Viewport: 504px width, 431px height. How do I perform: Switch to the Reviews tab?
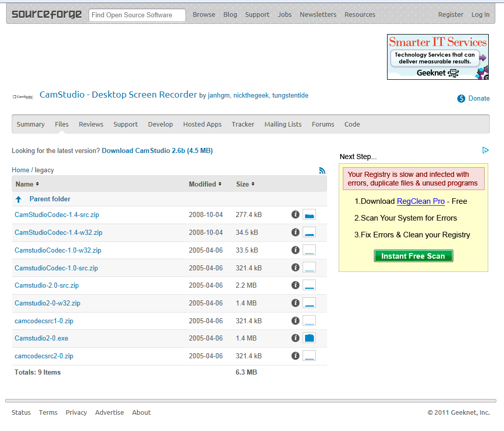tap(91, 125)
